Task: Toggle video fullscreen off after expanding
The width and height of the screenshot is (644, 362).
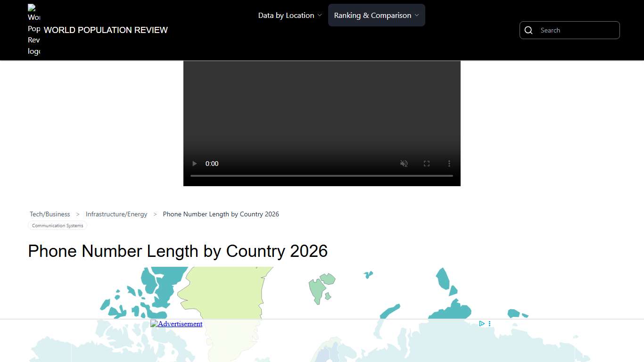Action: click(x=427, y=164)
